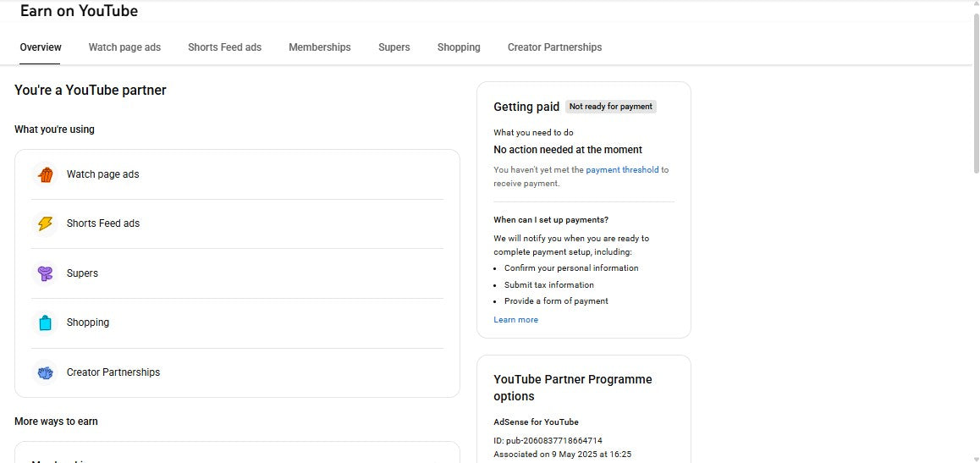Open Shorts Feed ads list row label
The image size is (980, 463).
(x=103, y=223)
